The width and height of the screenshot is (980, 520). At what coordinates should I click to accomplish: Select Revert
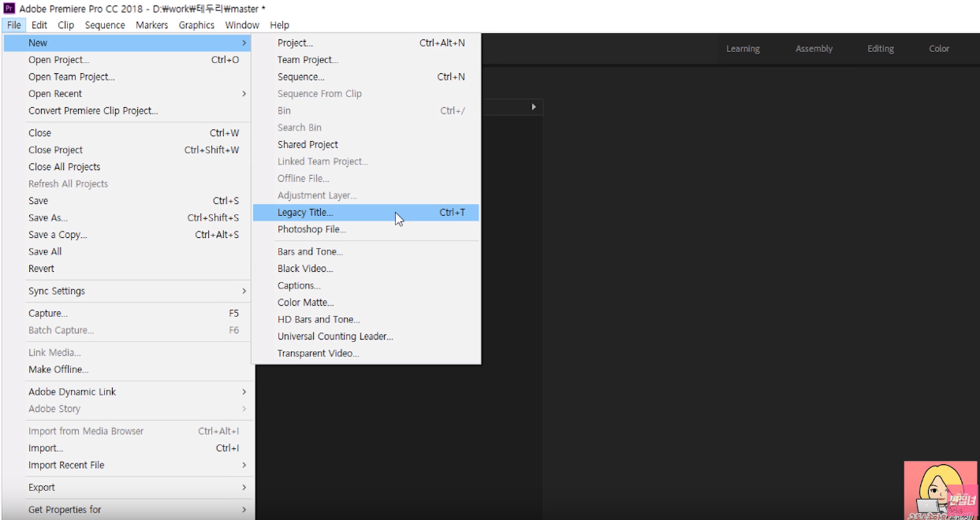pyautogui.click(x=127, y=269)
